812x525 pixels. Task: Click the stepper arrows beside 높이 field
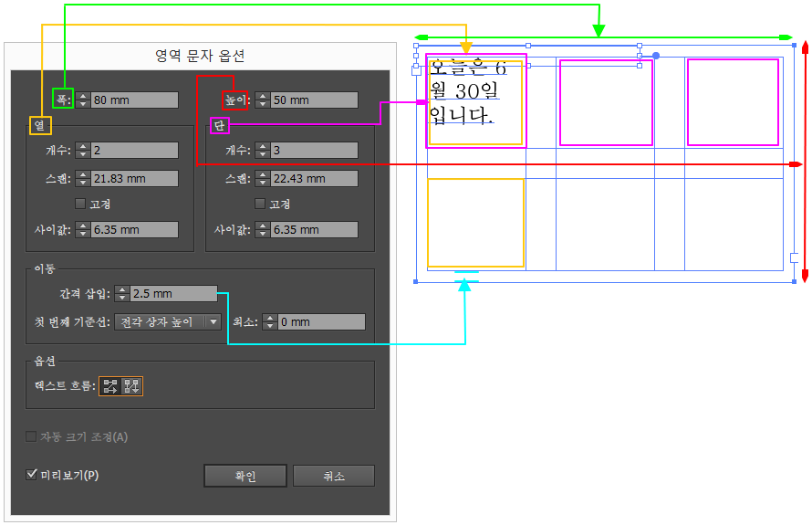click(263, 100)
